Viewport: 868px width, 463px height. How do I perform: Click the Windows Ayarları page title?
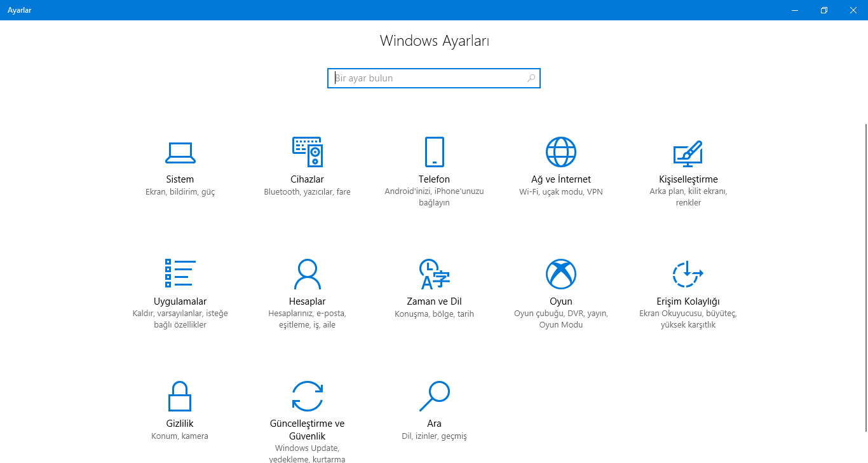click(x=434, y=41)
